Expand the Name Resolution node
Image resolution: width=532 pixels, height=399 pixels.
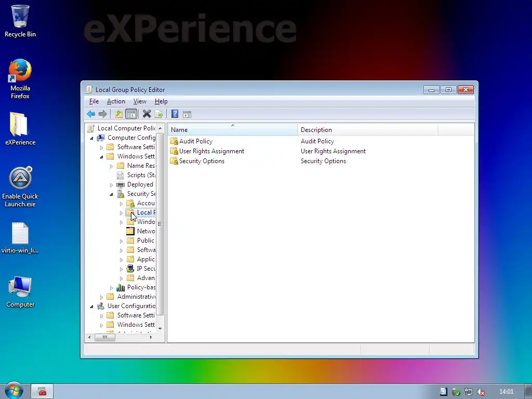click(x=111, y=166)
